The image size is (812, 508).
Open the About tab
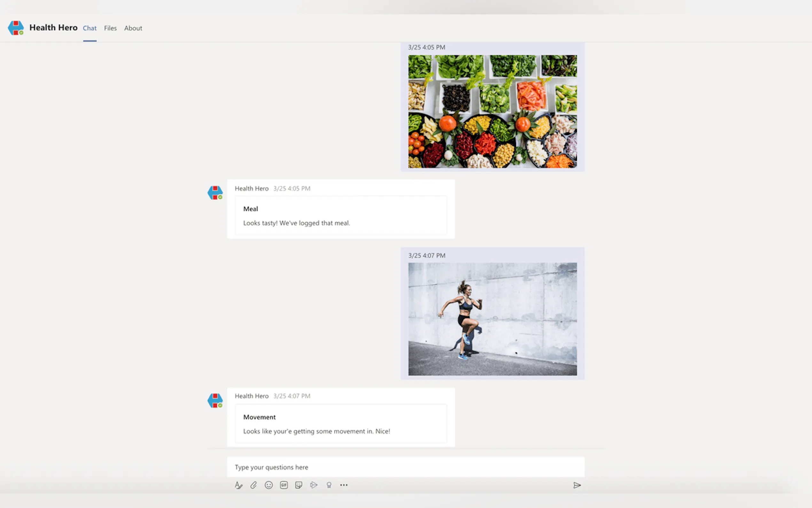pyautogui.click(x=133, y=28)
